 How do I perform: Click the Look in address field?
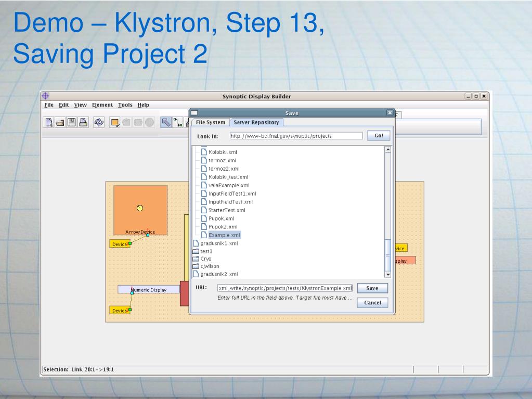point(296,136)
